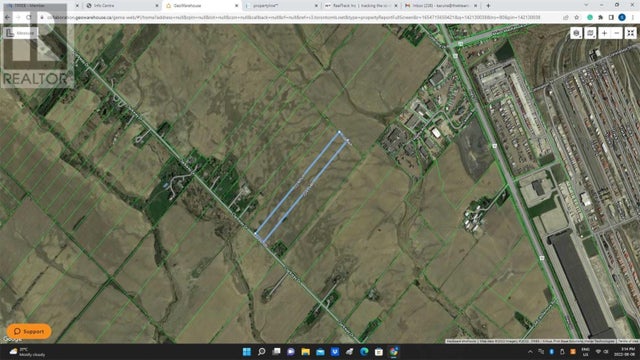Switch to the propertyline tab
The image size is (640, 360).
pyautogui.click(x=281, y=6)
